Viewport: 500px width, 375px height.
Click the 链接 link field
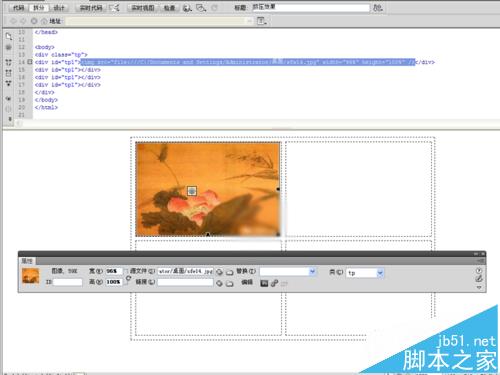tap(185, 282)
